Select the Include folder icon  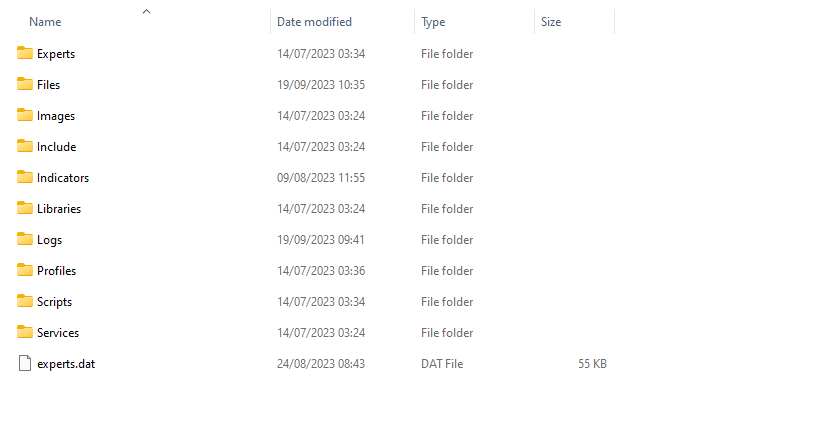(25, 147)
